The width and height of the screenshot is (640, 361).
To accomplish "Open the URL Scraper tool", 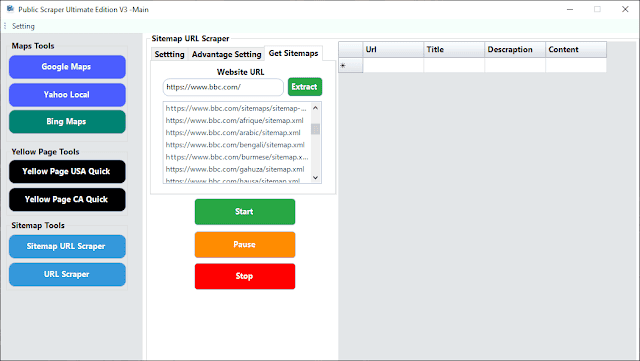I will (x=67, y=274).
